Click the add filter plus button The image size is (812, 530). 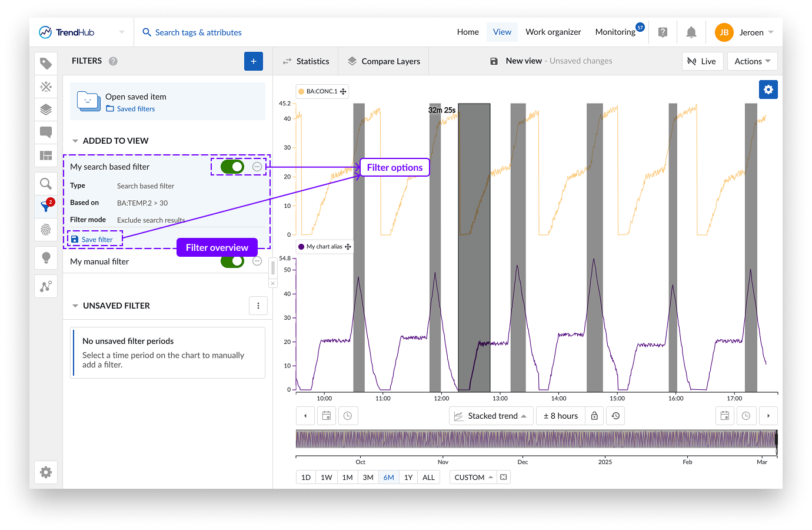253,61
